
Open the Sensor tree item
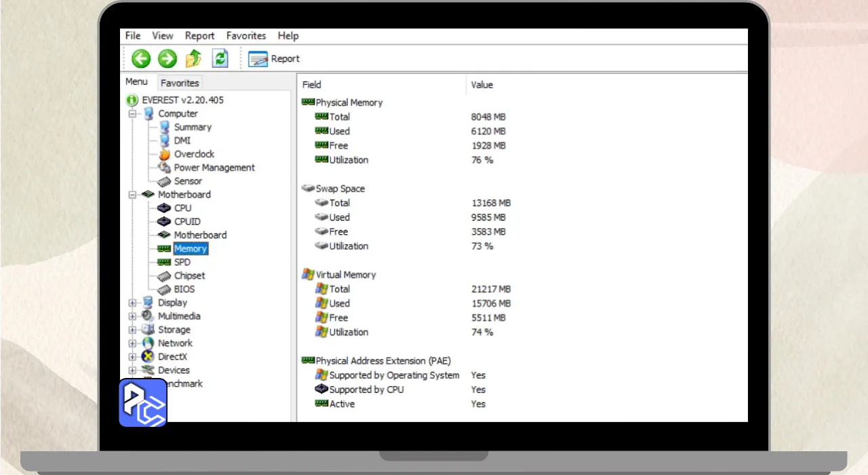(x=187, y=181)
